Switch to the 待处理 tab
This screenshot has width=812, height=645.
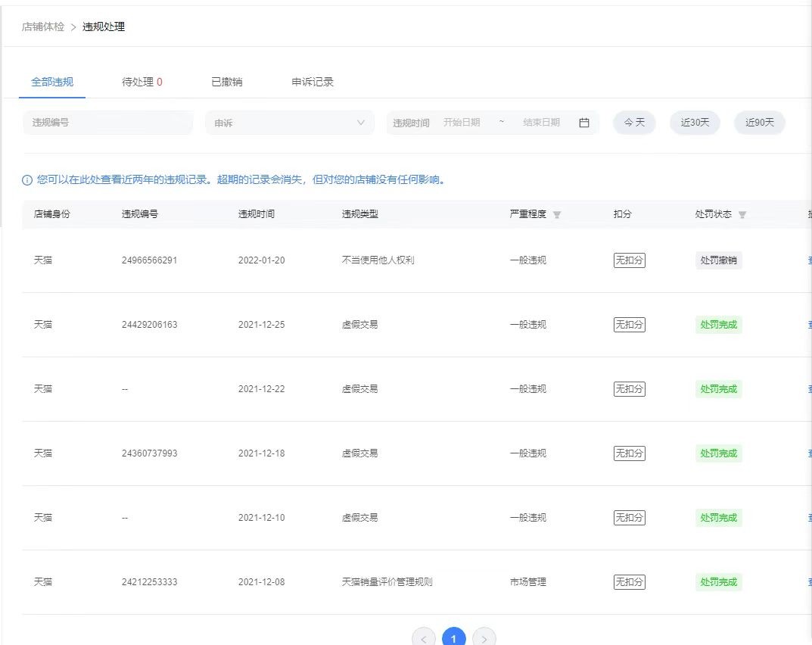[x=142, y=82]
